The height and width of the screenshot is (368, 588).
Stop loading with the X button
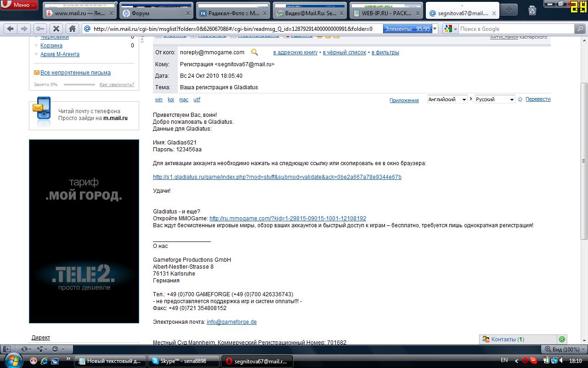click(x=56, y=29)
